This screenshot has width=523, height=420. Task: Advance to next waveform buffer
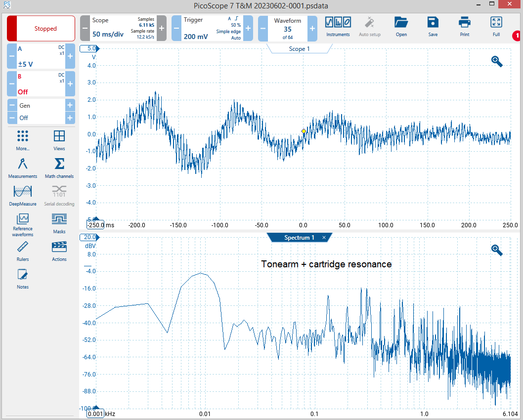312,28
